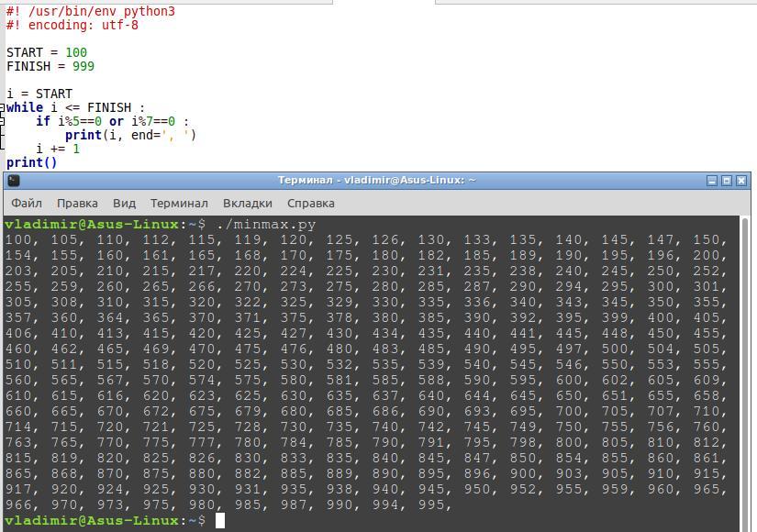Click the number 777 in terminal output
This screenshot has height=532, width=757.
(201, 443)
